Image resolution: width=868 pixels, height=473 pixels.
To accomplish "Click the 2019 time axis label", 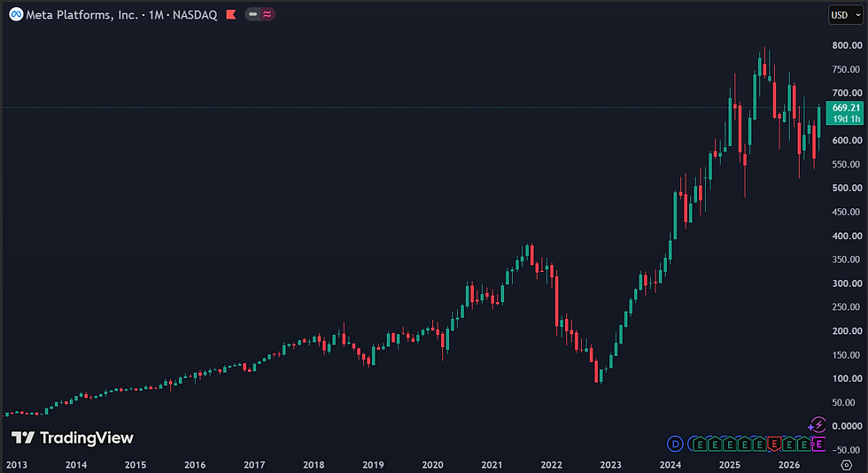I will 373,465.
